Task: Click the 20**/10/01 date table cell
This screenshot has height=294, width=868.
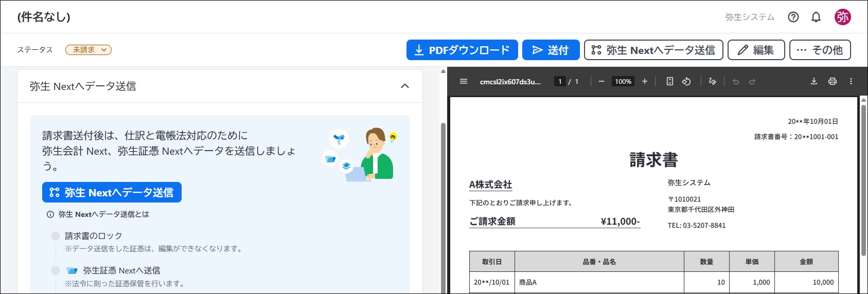Action: coord(491,282)
